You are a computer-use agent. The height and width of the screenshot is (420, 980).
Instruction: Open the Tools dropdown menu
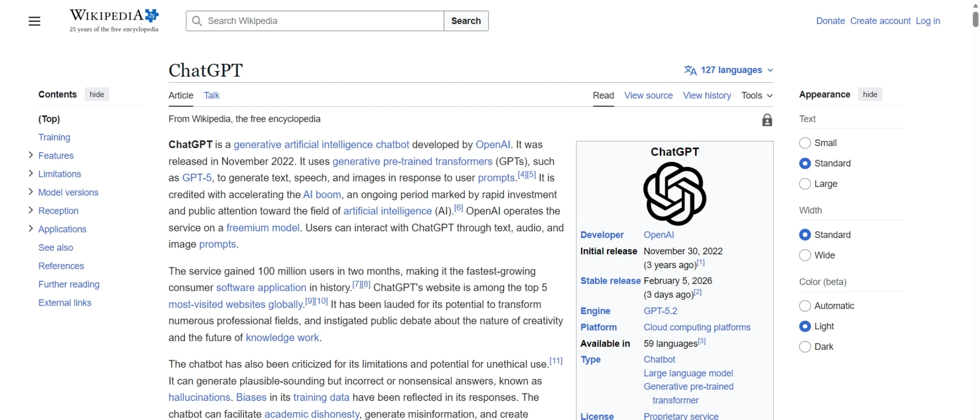tap(757, 95)
